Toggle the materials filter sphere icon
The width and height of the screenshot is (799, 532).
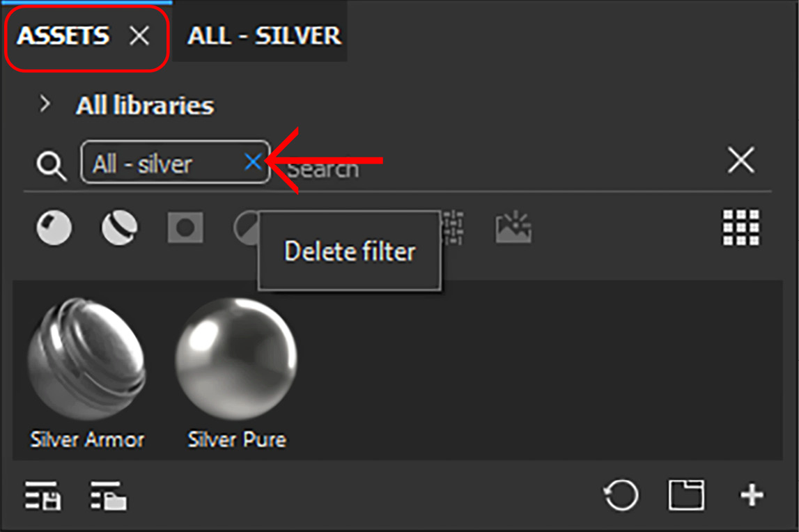pos(54,227)
